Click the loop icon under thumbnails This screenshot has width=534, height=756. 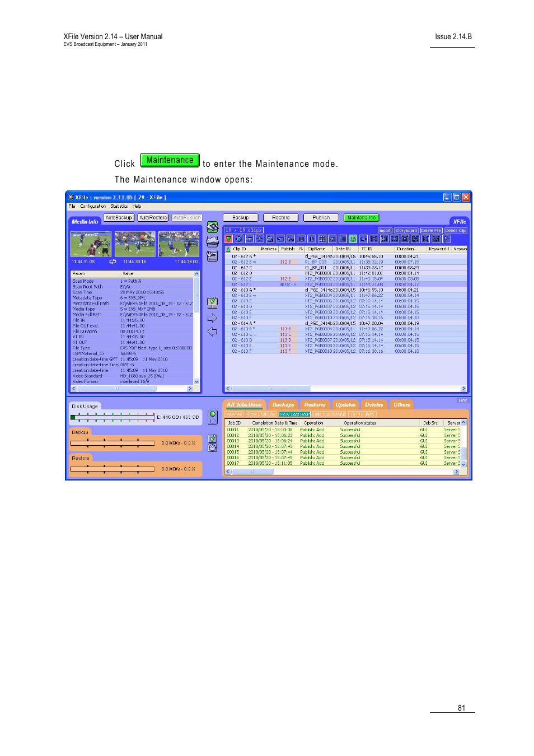tap(113, 262)
